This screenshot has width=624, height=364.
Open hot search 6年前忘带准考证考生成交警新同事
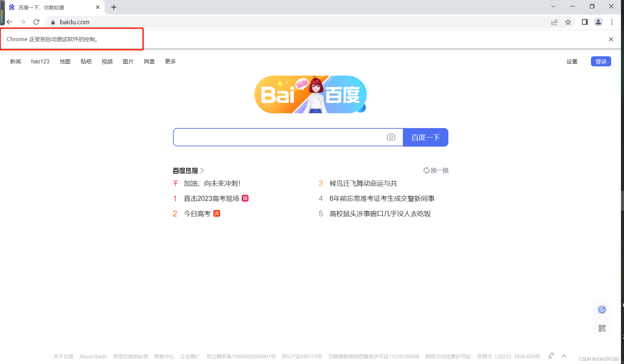pos(382,199)
